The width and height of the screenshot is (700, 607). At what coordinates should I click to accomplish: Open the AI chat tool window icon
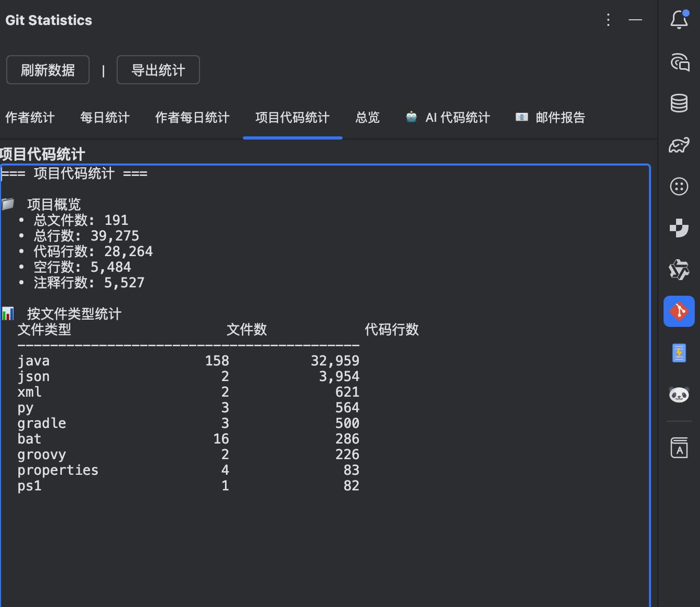pyautogui.click(x=679, y=62)
